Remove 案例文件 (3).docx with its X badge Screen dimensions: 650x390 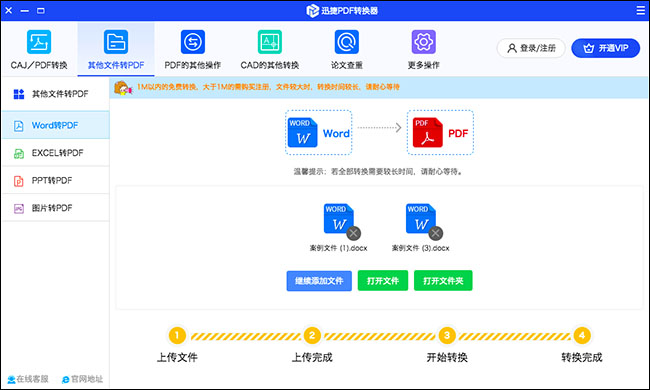point(435,233)
